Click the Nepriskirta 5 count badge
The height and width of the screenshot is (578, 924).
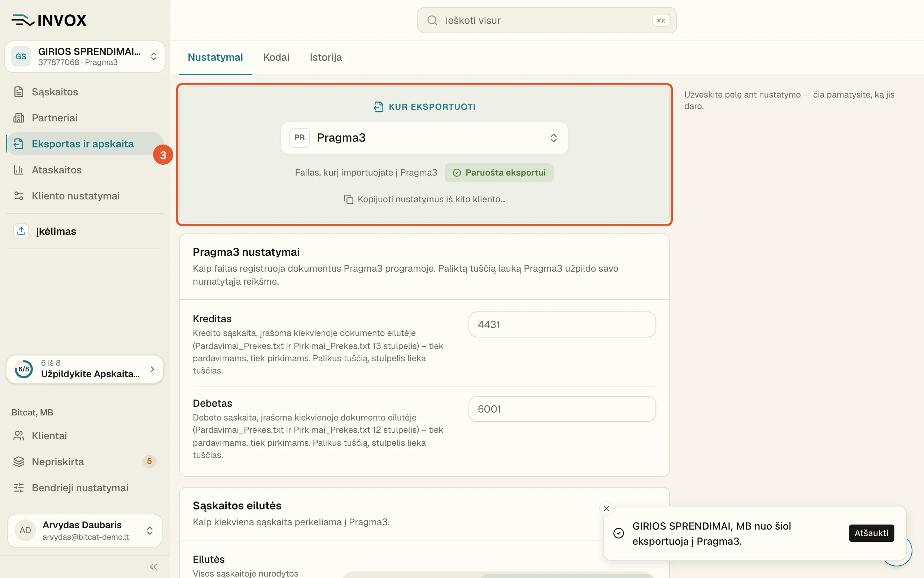(x=149, y=461)
